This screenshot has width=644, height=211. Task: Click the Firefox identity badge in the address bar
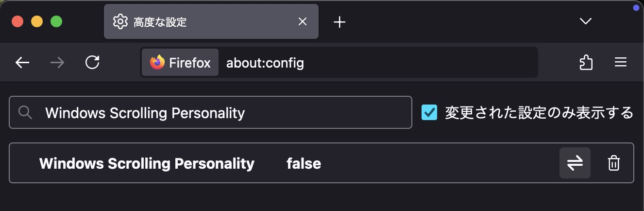click(x=180, y=63)
